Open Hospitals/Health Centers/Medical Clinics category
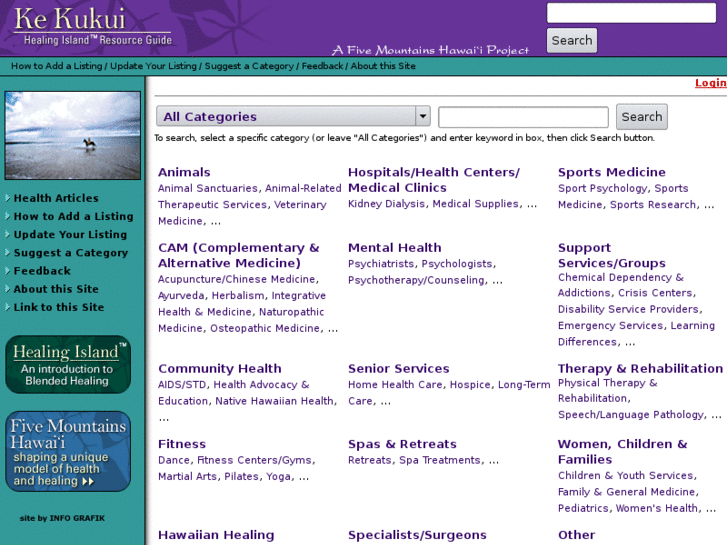Screen dimensions: 727x545 click(434, 180)
